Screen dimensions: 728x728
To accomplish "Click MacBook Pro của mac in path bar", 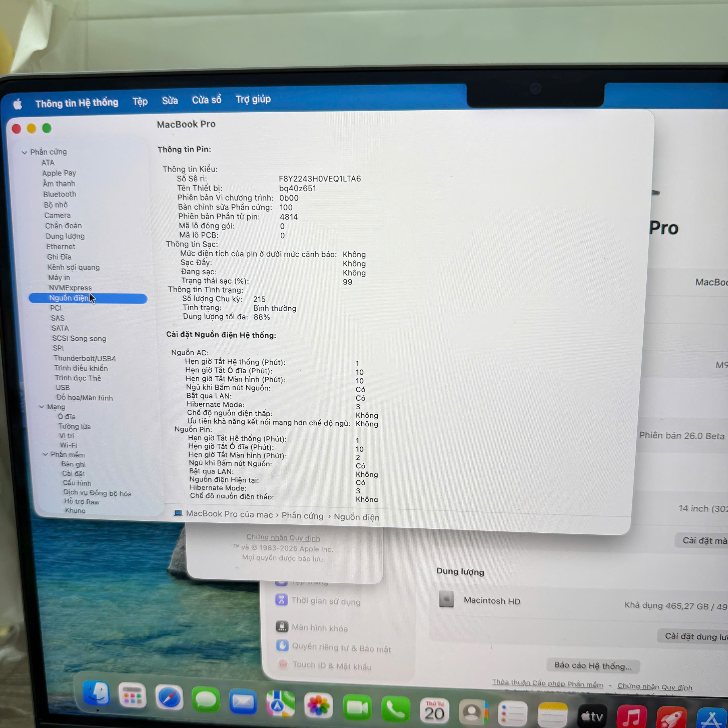I will tap(229, 514).
